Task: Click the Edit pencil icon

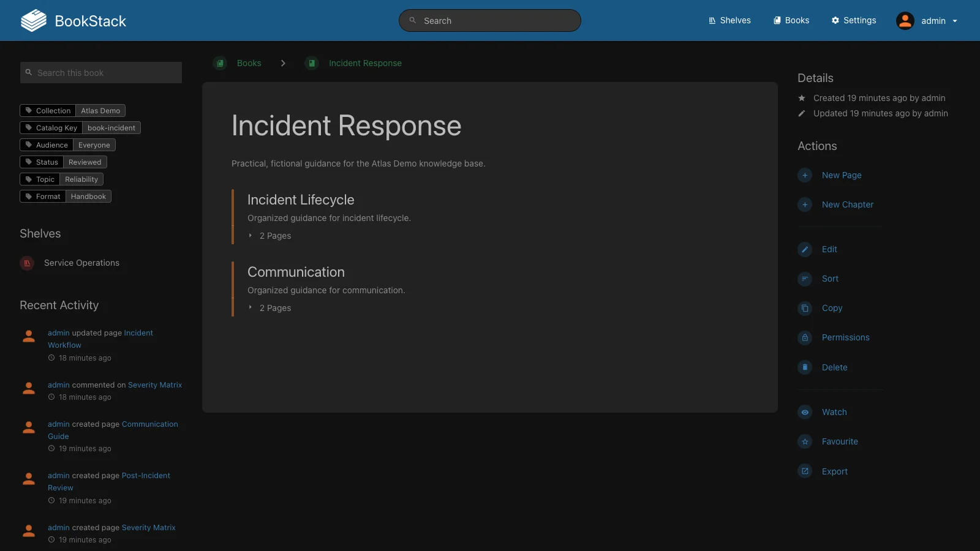Action: [x=805, y=249]
